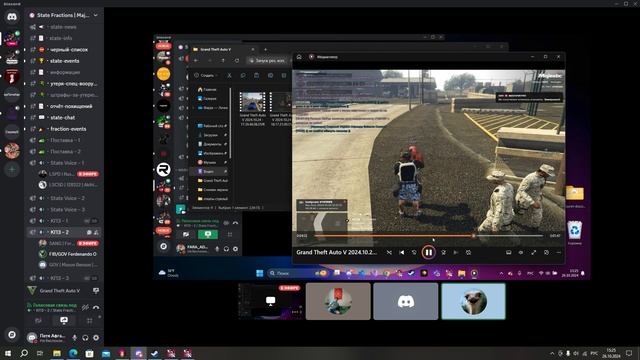This screenshot has width=640, height=360.
Task: Click Recycle Bin on streamed desktop
Action: pos(575,231)
